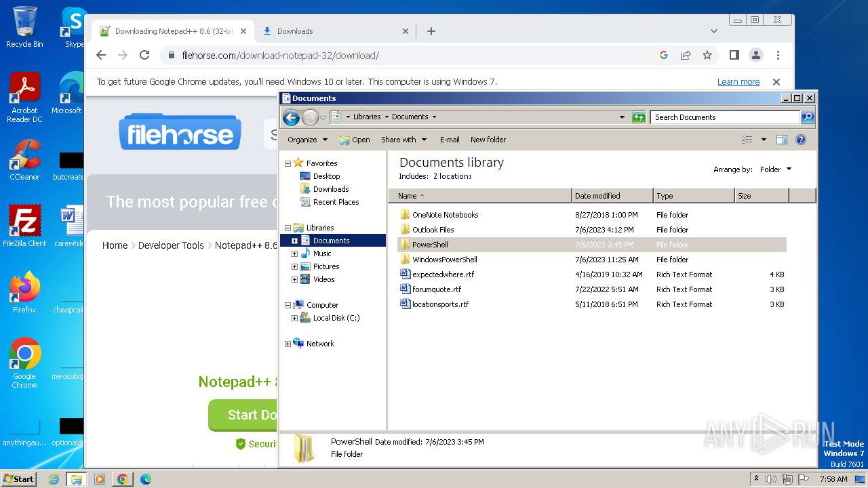Click the Edge taskbar icon
868x488 pixels.
coord(145,479)
